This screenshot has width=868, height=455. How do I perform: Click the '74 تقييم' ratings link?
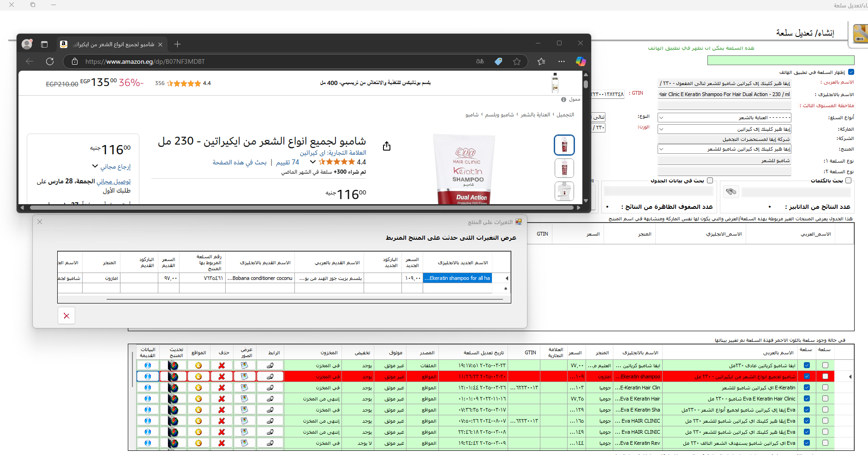287,162
